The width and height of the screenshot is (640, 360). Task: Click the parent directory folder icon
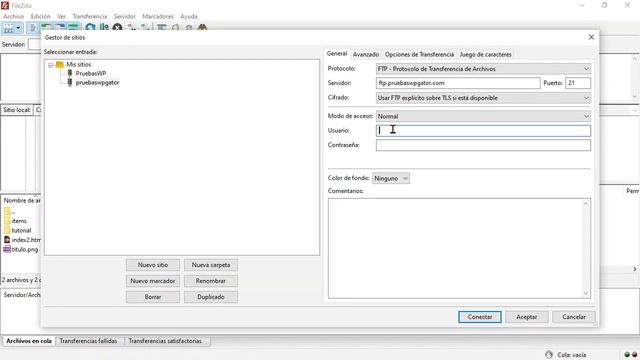[7, 211]
